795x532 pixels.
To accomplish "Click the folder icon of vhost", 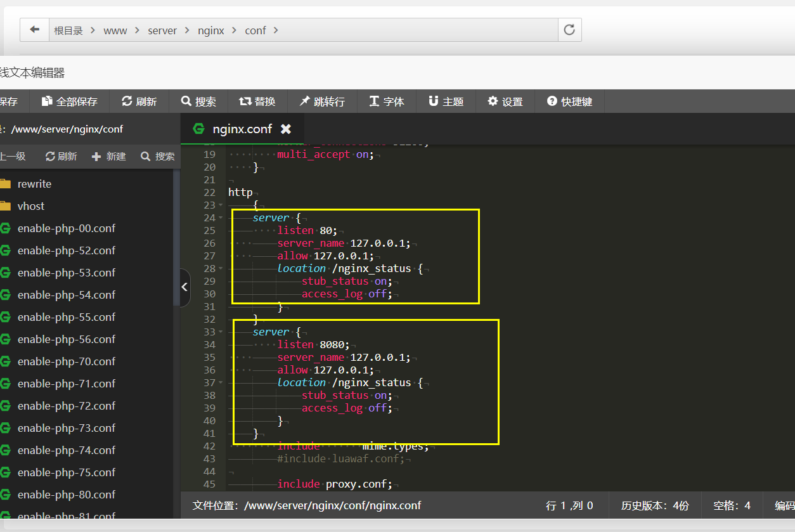I will pyautogui.click(x=6, y=206).
